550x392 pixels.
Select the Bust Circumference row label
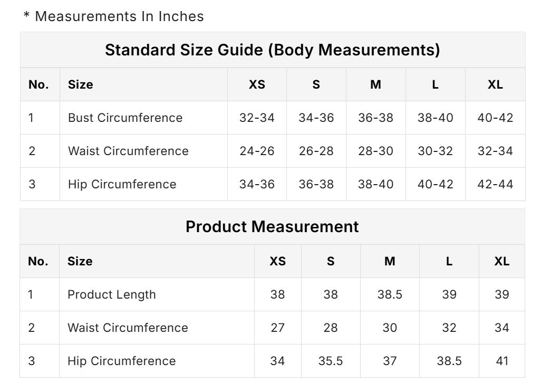click(125, 118)
